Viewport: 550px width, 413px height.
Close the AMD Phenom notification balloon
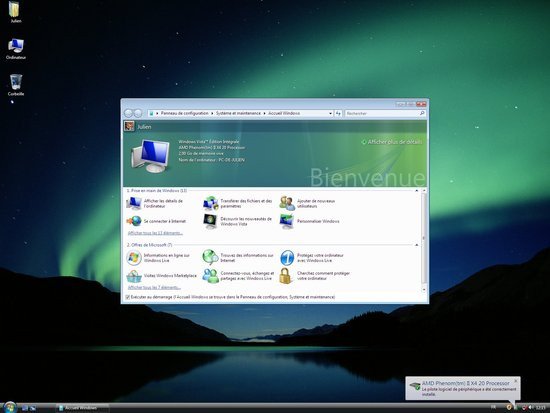[x=516, y=381]
